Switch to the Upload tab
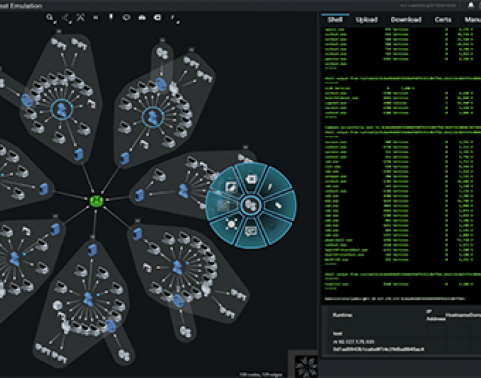Screen dimensions: 481x378 [366, 20]
